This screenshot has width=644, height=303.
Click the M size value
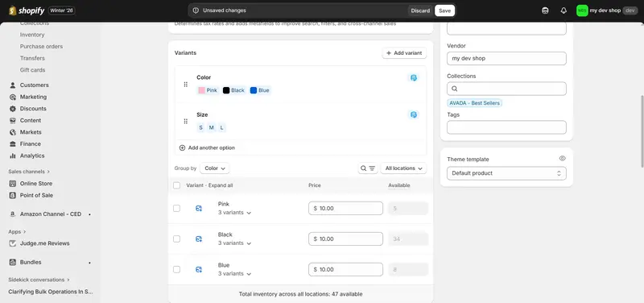coord(211,128)
